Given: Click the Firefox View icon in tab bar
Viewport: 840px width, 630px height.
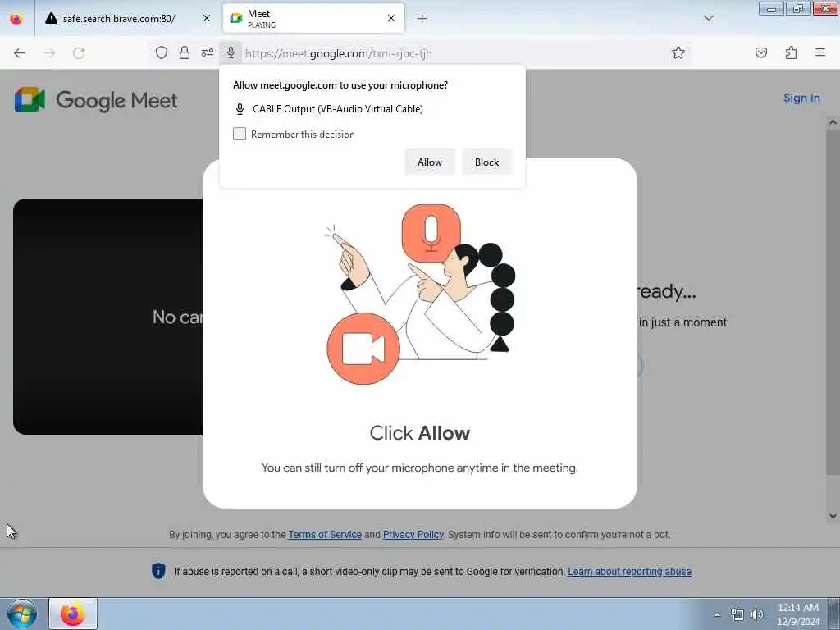Looking at the screenshot, I should coord(16,18).
